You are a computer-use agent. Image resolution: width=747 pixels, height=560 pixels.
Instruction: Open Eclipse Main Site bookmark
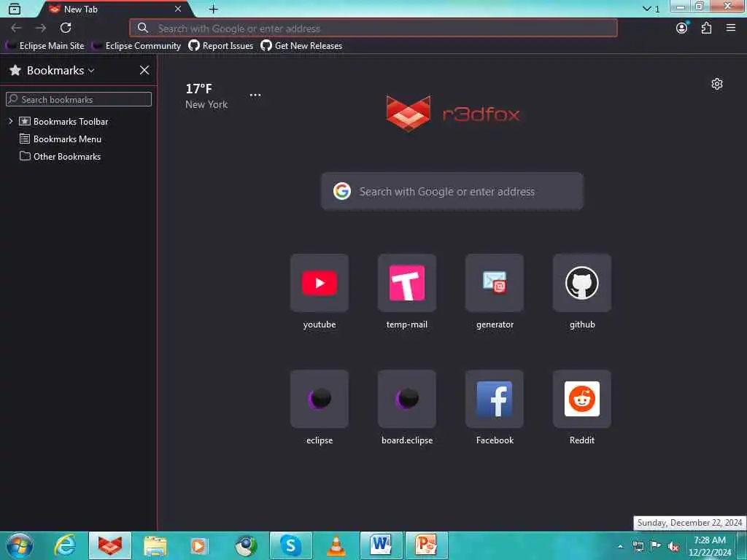coord(45,46)
